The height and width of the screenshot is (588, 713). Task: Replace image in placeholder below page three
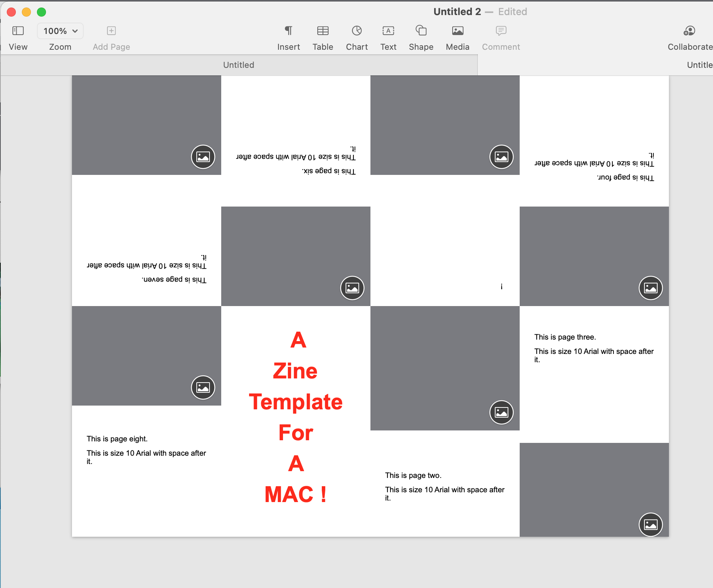pos(651,524)
